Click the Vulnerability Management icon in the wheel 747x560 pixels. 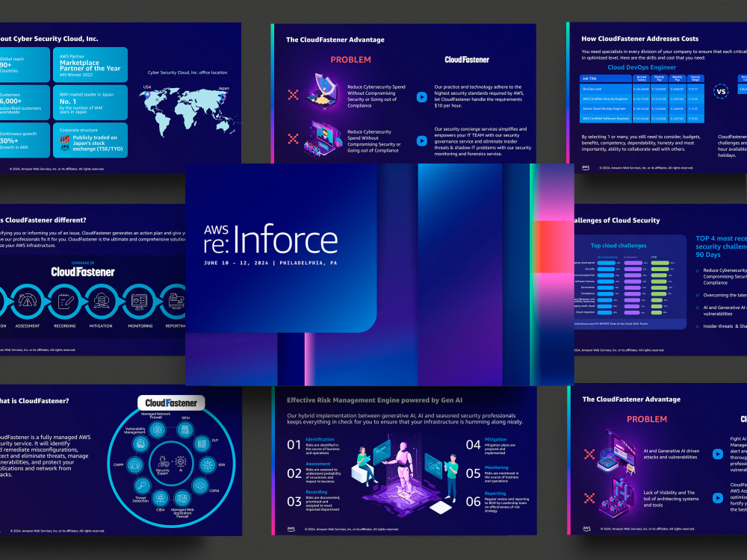(140, 444)
